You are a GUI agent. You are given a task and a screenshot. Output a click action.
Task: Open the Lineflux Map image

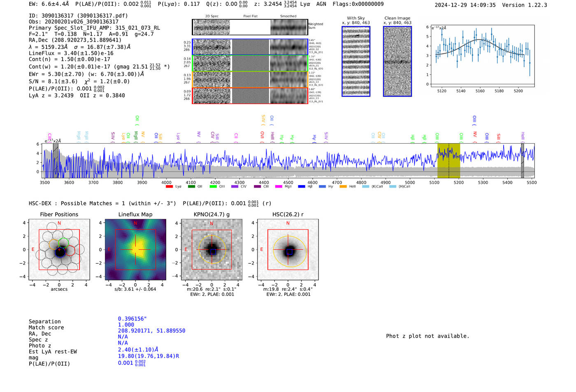click(135, 250)
